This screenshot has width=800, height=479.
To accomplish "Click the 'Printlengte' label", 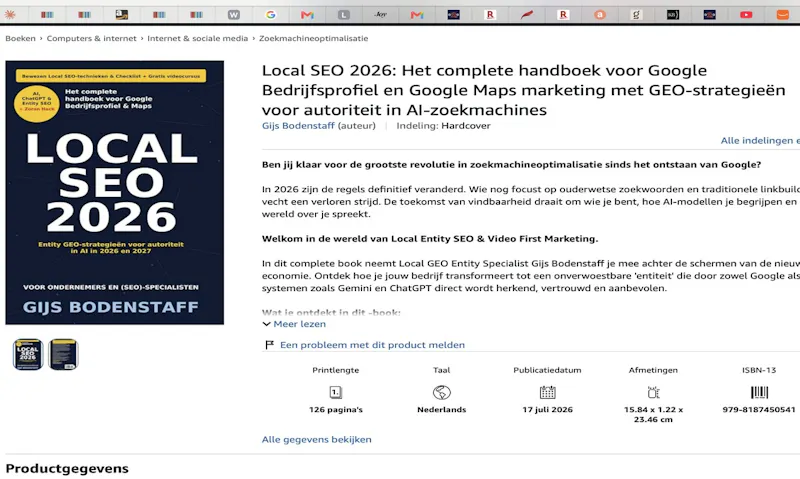I will [x=336, y=370].
